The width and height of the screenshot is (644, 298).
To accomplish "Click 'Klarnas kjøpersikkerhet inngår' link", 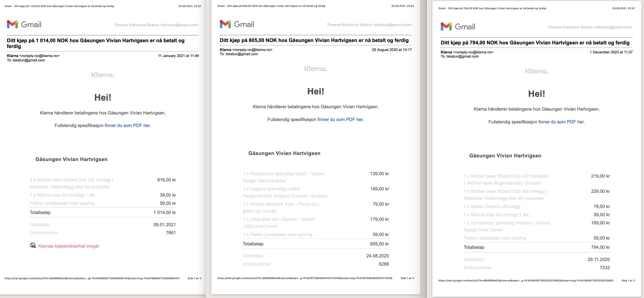I will click(69, 246).
